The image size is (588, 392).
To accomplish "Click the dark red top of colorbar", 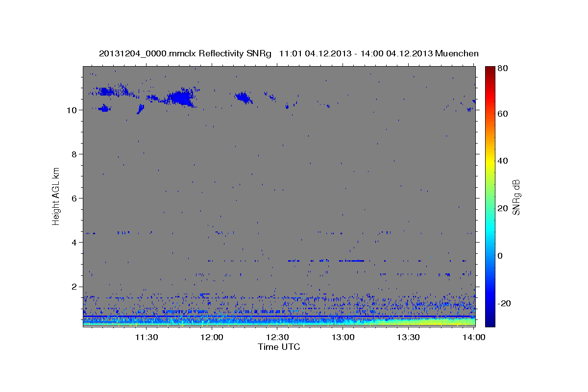I will [490, 70].
